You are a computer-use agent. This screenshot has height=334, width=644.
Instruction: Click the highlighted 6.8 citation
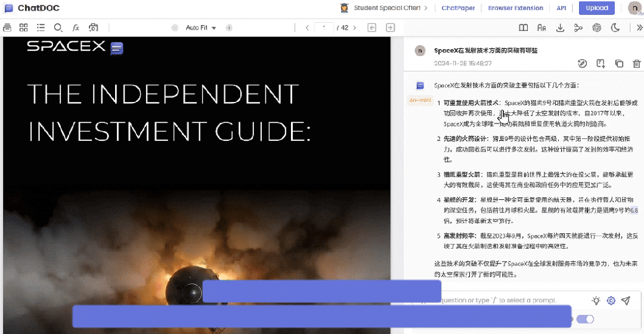coord(634,210)
